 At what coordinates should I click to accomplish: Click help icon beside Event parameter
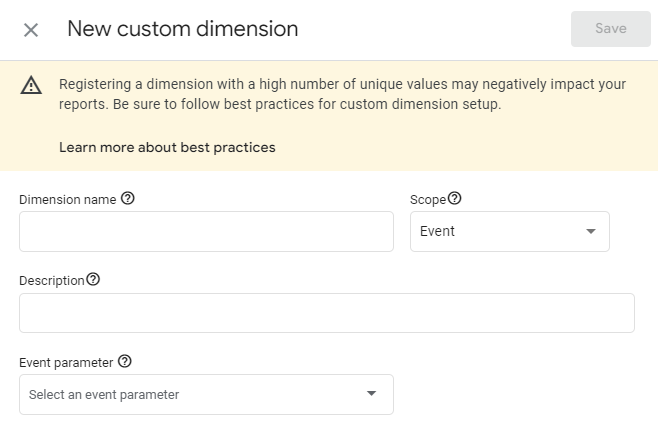pyautogui.click(x=125, y=361)
